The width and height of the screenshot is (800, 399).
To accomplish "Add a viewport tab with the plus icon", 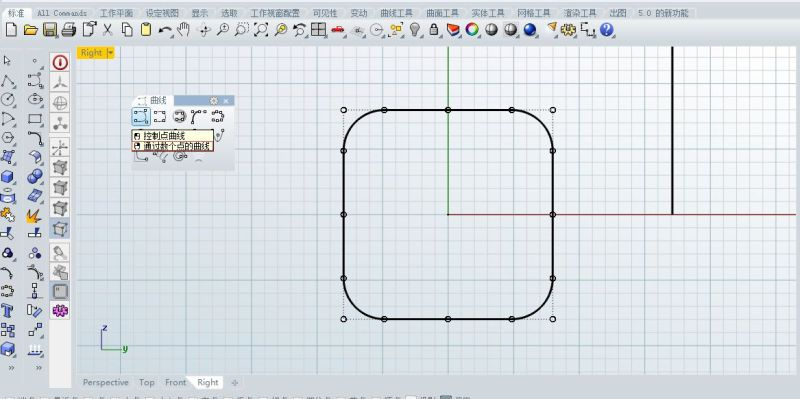I will point(235,382).
